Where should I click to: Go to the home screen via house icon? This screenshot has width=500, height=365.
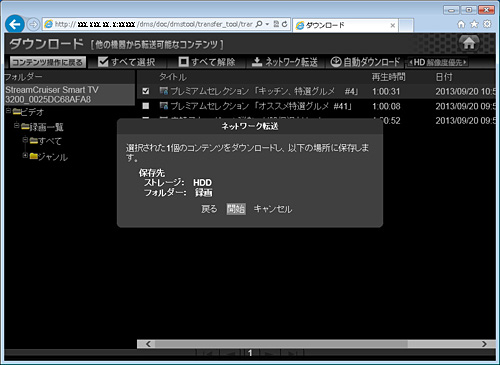[x=469, y=43]
